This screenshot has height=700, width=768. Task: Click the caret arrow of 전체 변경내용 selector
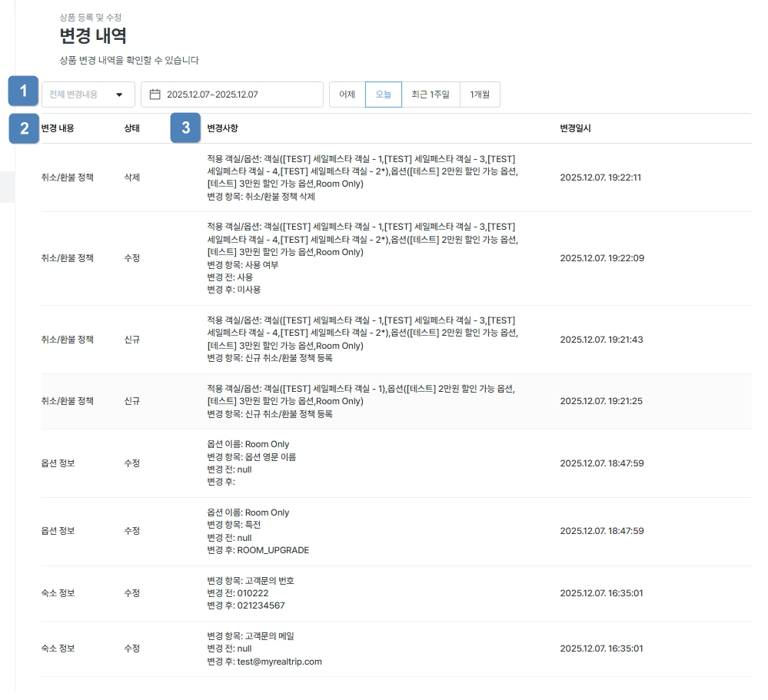[x=119, y=95]
